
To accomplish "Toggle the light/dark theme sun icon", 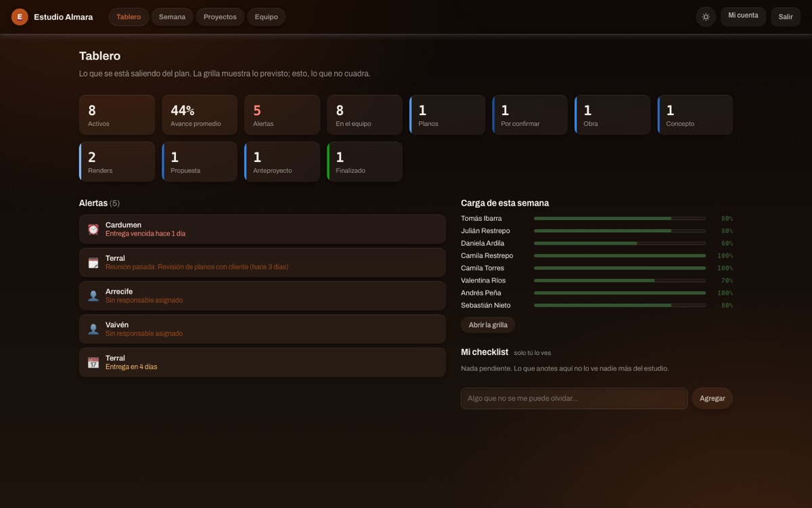I will [706, 17].
